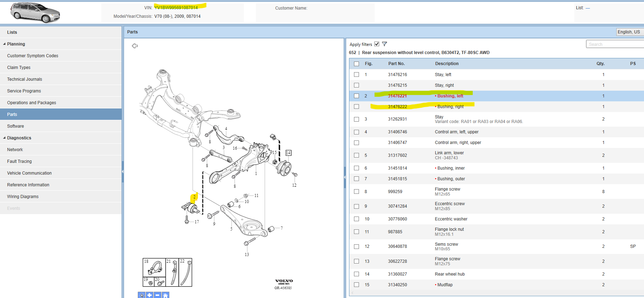Click the funnel filter icon

tap(384, 44)
